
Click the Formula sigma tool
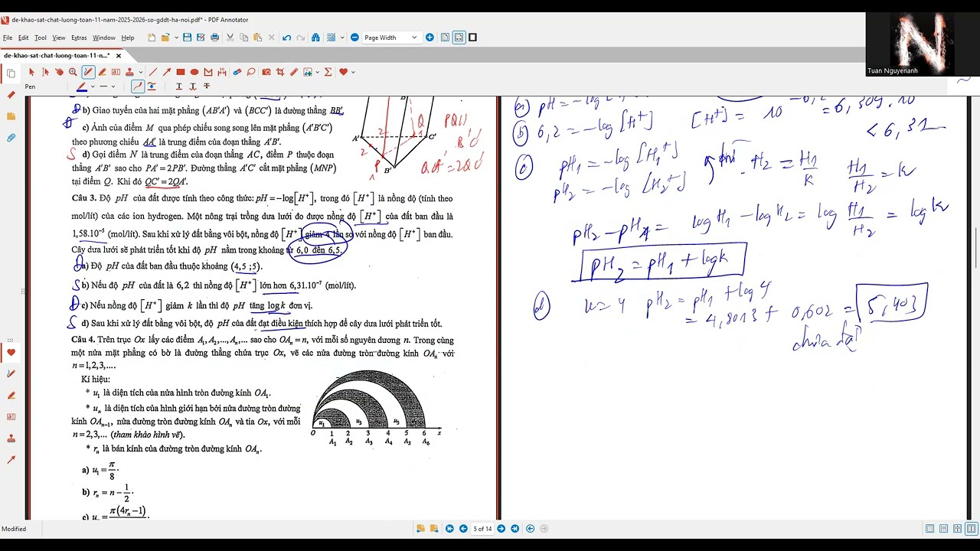click(328, 72)
